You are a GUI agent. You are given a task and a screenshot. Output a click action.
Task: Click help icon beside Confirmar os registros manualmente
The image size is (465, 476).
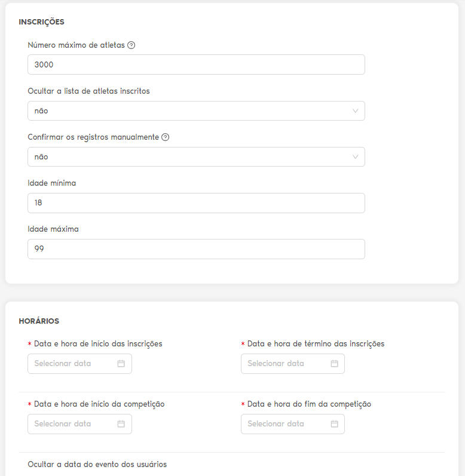tap(166, 137)
